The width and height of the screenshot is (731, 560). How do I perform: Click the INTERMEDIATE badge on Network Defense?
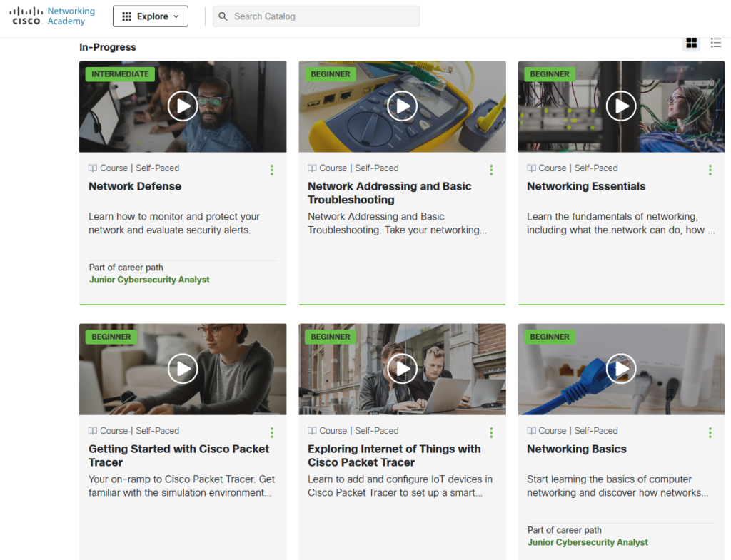coord(120,74)
